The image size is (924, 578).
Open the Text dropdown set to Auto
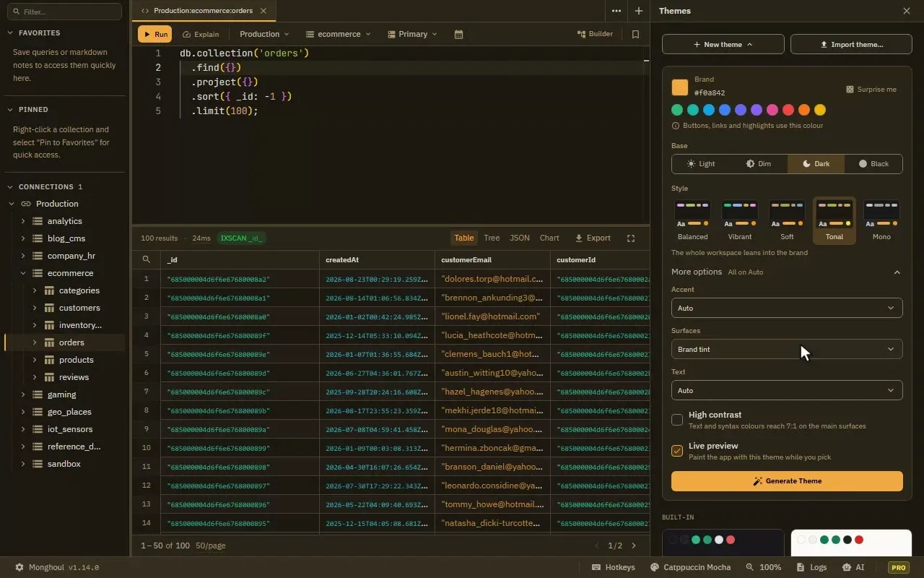pyautogui.click(x=787, y=390)
